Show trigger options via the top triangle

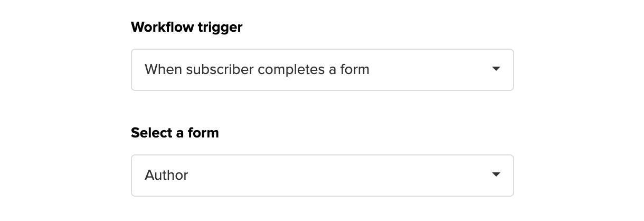pos(496,69)
